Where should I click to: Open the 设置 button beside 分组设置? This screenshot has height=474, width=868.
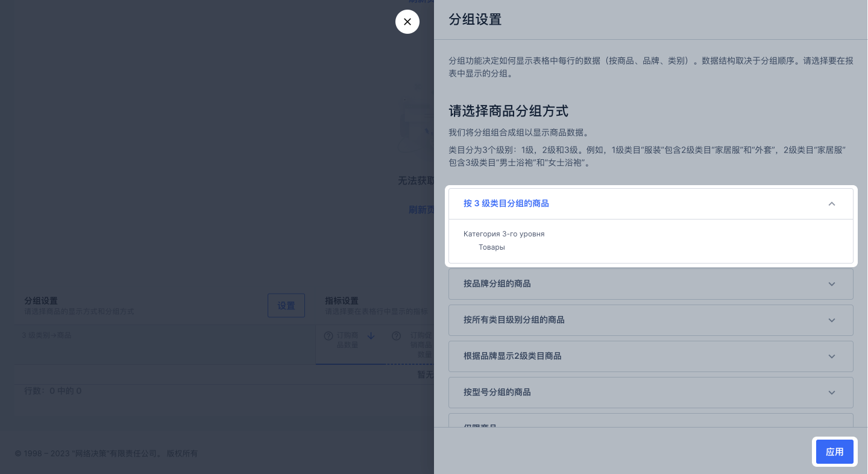point(286,306)
